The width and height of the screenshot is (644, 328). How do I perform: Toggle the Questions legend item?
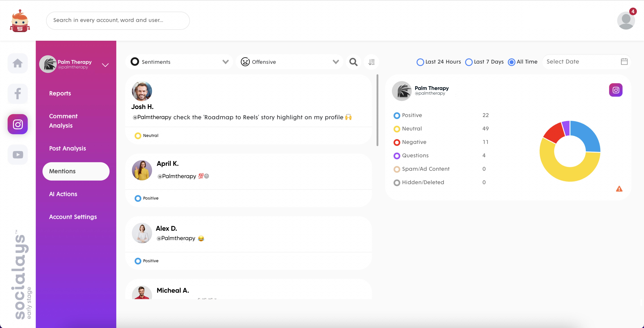[411, 156]
